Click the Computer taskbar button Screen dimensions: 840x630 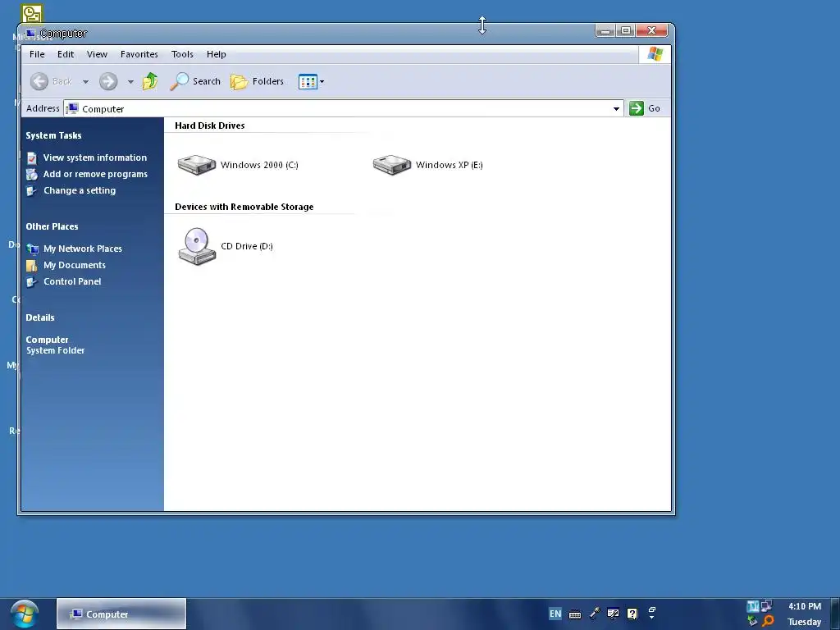(x=121, y=614)
